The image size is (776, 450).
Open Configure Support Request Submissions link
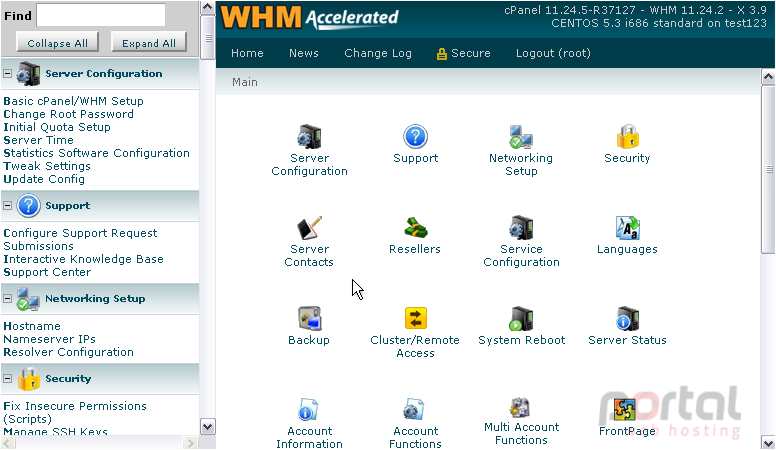(80, 240)
